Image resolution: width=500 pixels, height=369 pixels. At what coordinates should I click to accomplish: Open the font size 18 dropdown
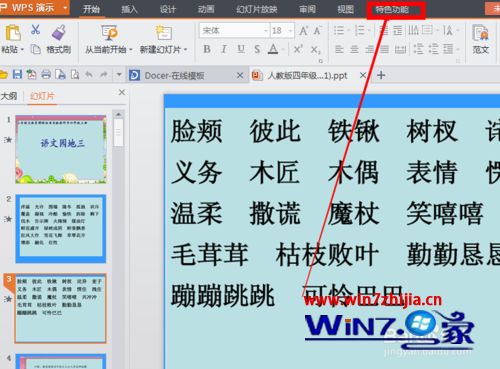pos(291,31)
